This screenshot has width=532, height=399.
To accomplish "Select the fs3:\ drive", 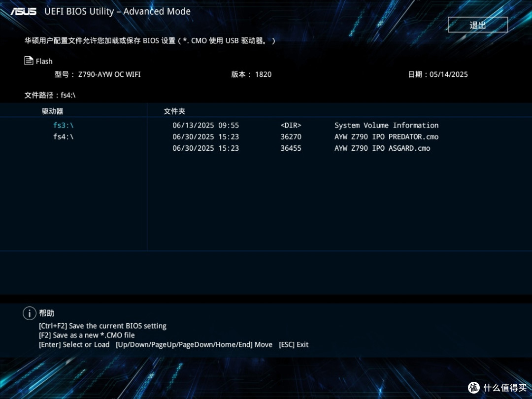I will (64, 125).
